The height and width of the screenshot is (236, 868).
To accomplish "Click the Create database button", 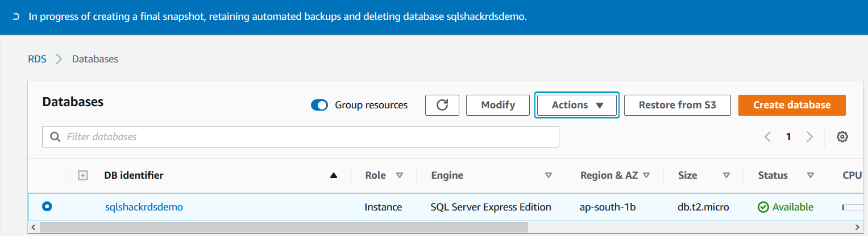I will click(x=792, y=105).
